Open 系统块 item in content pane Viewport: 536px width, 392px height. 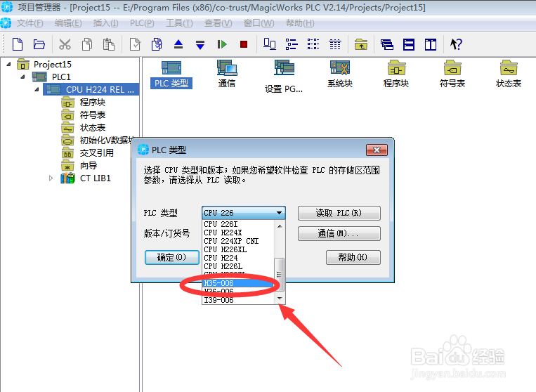pos(340,74)
